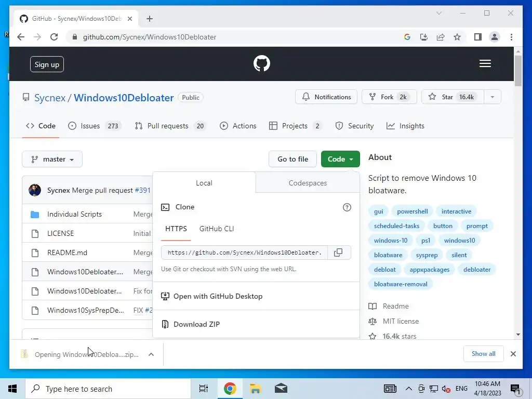Image resolution: width=532 pixels, height=399 pixels.
Task: Open Task View on taskbar
Action: 204,389
